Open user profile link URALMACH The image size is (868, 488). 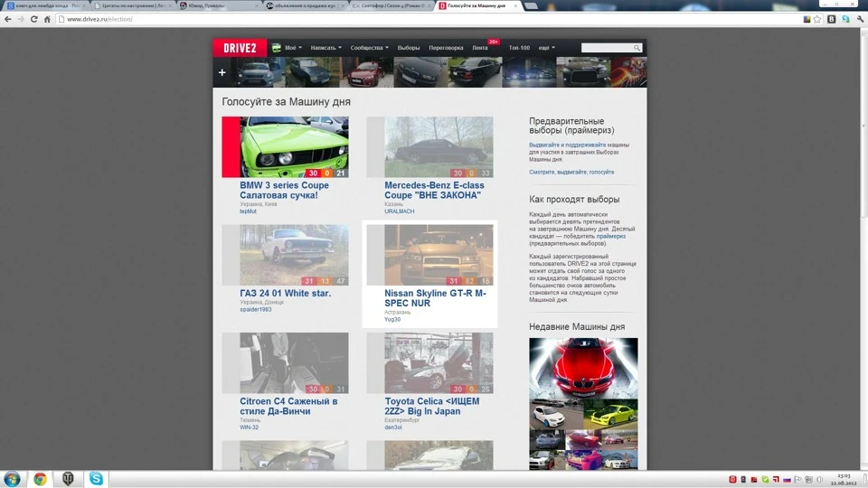click(x=399, y=211)
